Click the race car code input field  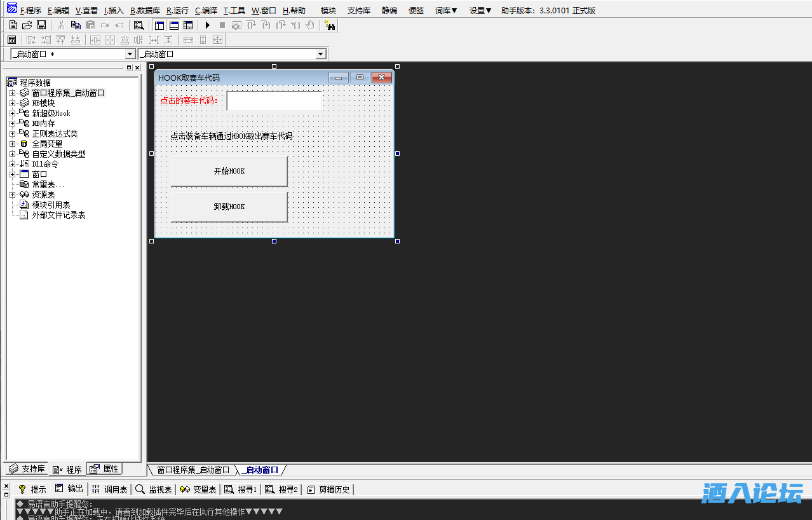coord(274,100)
